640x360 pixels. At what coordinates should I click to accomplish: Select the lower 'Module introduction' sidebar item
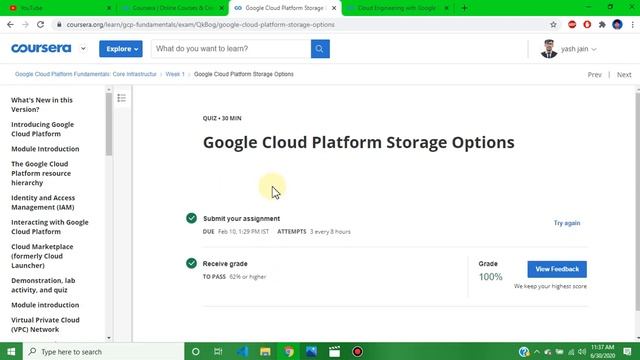click(45, 305)
